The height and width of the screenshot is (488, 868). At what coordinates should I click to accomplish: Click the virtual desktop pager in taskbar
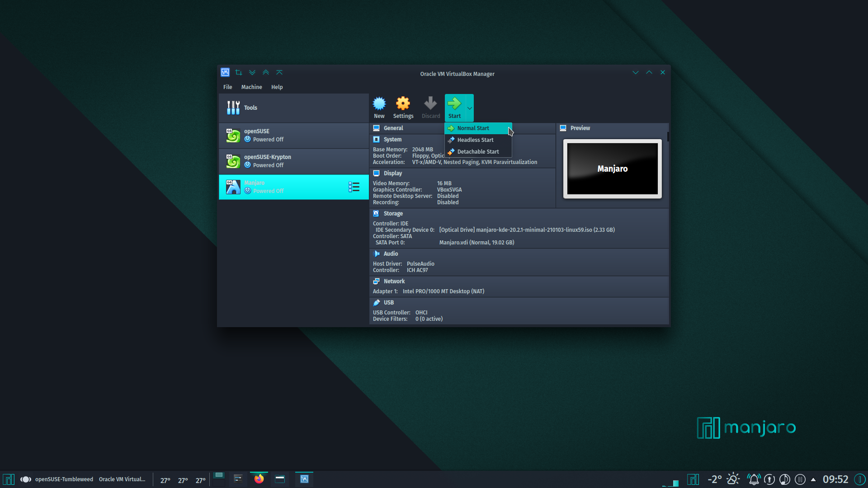coord(219,479)
